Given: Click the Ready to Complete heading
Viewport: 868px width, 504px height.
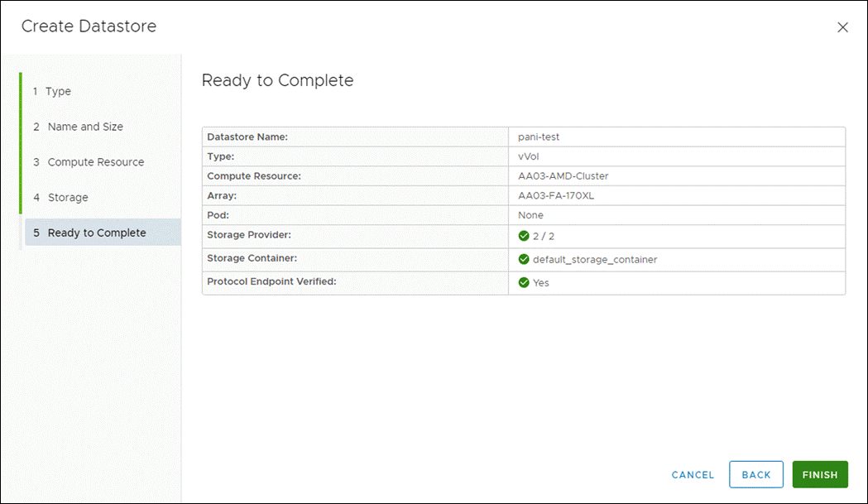Looking at the screenshot, I should pos(276,80).
